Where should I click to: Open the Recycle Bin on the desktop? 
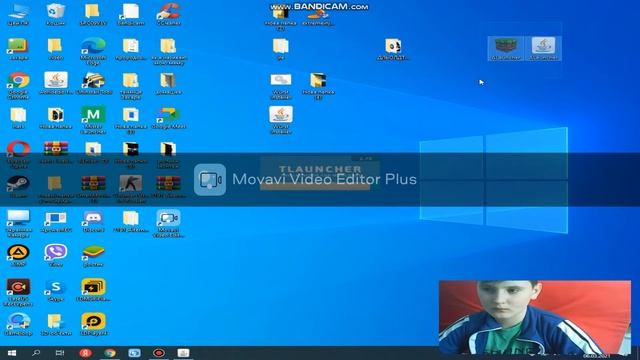pos(56,15)
